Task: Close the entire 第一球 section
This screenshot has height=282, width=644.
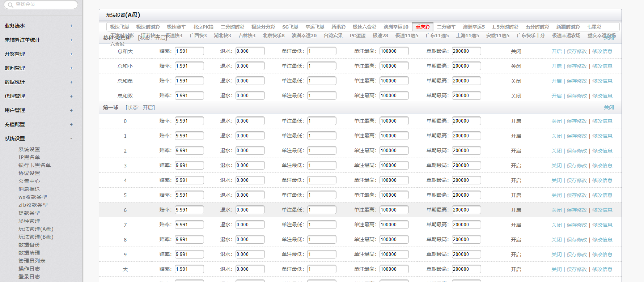Action: [x=609, y=107]
